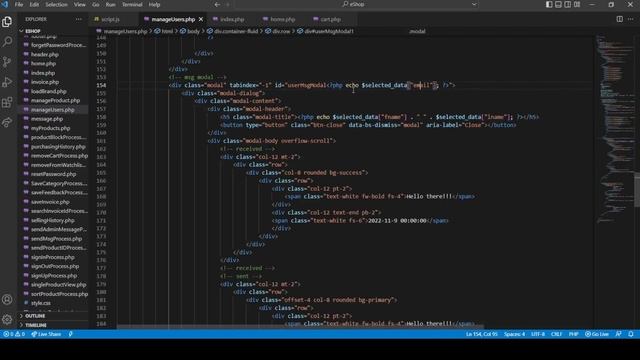
Task: Go back with the navigation arrow
Action: [x=217, y=4]
